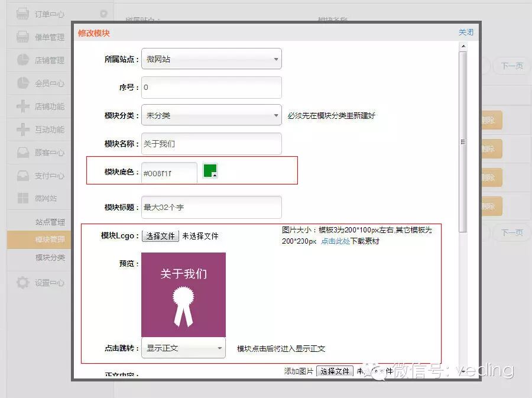Click 点击此处 link to download assets
Viewport: 532px width, 398px height.
335,241
